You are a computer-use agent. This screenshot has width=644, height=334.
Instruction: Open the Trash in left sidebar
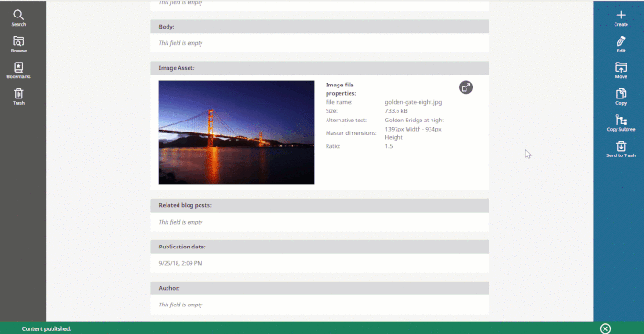pos(18,97)
